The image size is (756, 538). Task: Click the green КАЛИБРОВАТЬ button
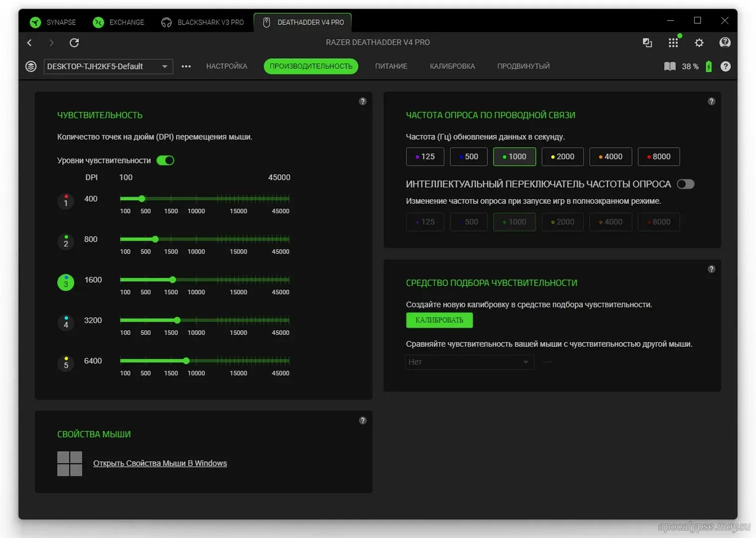[439, 320]
